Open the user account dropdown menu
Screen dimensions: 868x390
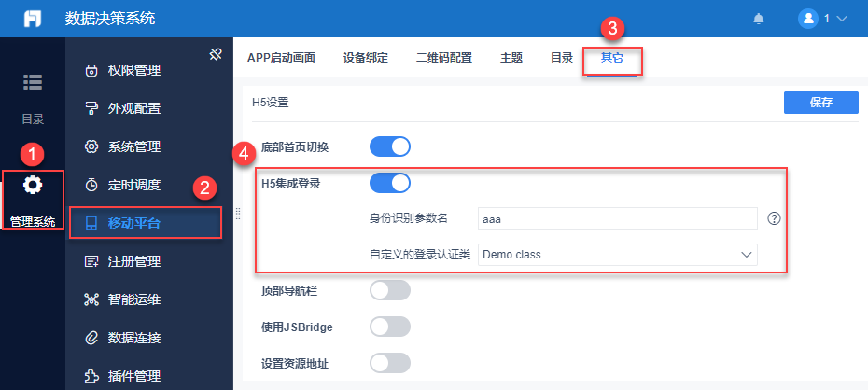[x=823, y=19]
